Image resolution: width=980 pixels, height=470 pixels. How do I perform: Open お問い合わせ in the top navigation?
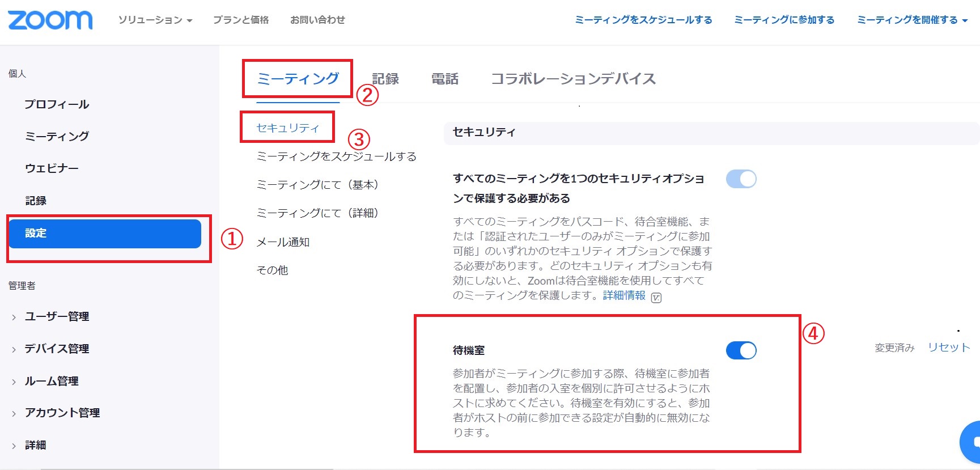point(317,20)
